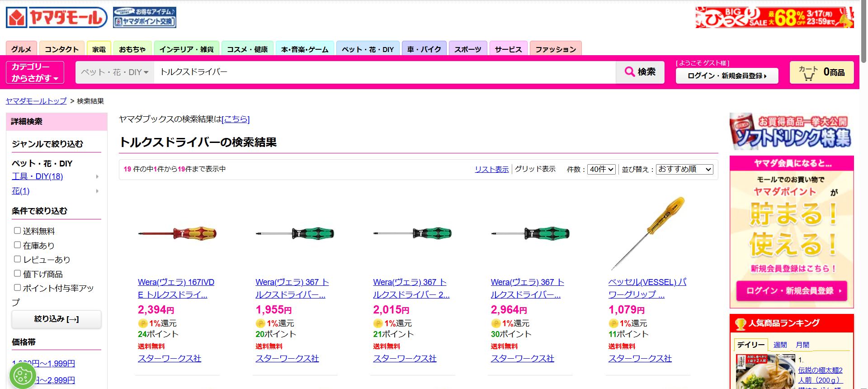
Task: Toggle the レビューあり checkbox
Action: (x=17, y=259)
